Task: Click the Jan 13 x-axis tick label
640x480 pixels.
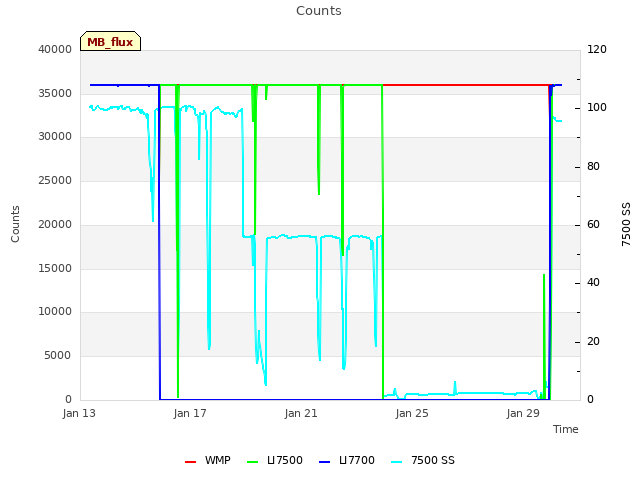Action: coord(79,413)
